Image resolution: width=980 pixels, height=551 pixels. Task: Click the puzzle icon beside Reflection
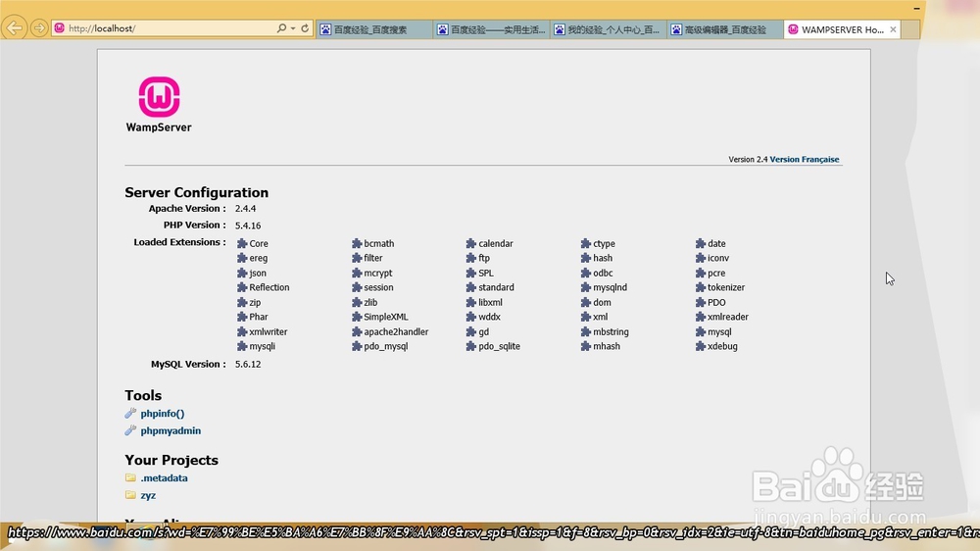(x=242, y=287)
